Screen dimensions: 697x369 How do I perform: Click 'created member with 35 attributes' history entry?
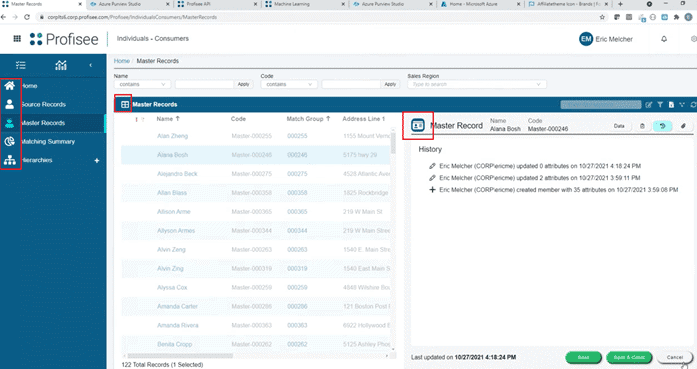pos(559,190)
